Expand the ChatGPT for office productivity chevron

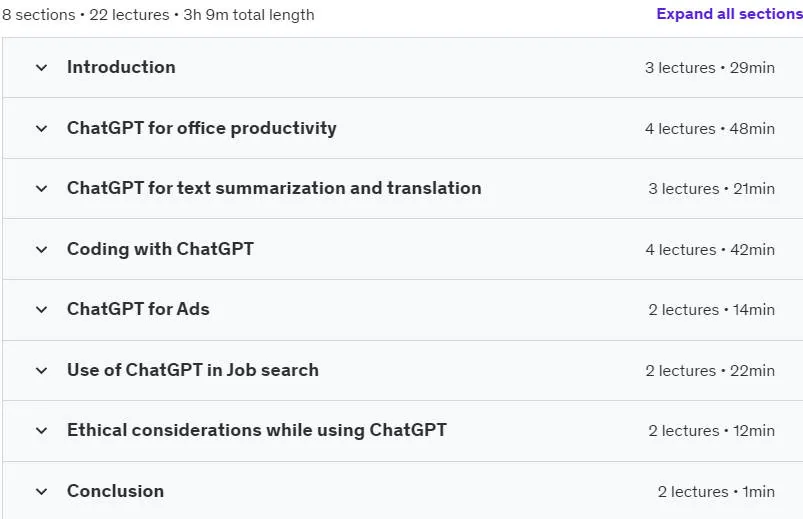(x=41, y=129)
